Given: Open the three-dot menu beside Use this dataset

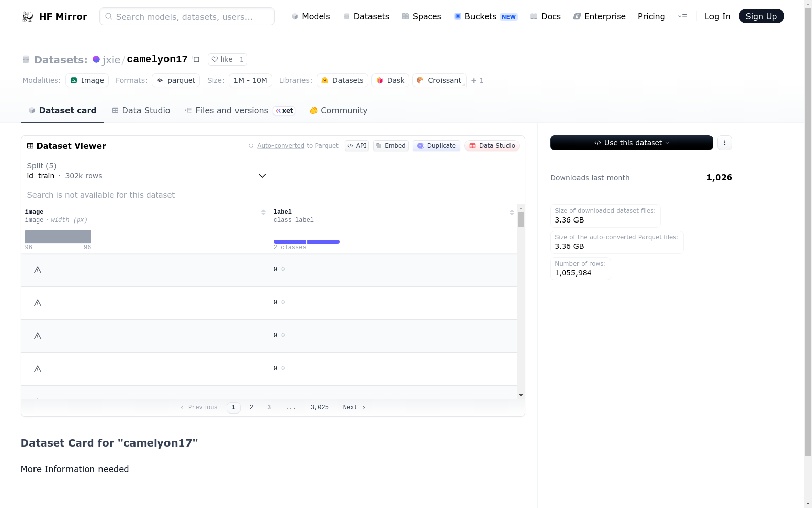Looking at the screenshot, I should pyautogui.click(x=725, y=143).
